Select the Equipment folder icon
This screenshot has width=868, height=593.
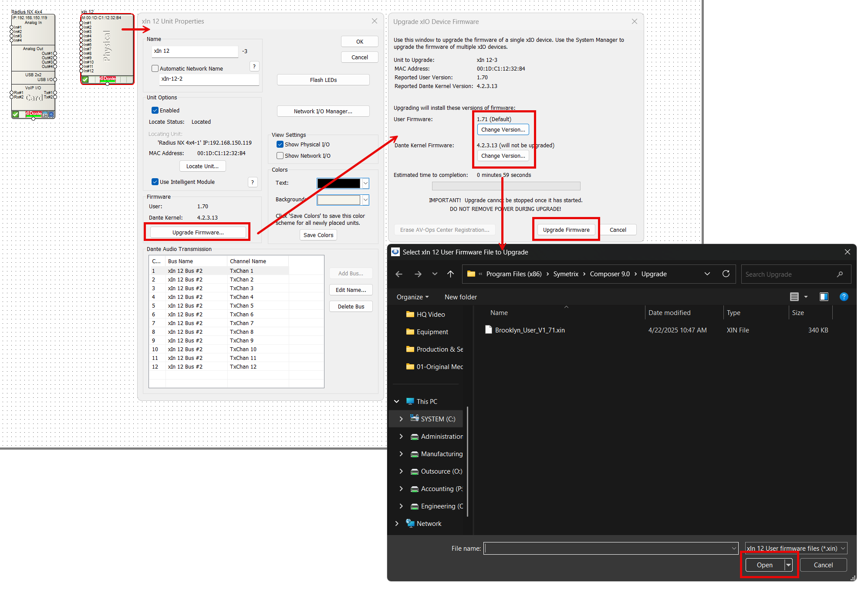pos(410,332)
